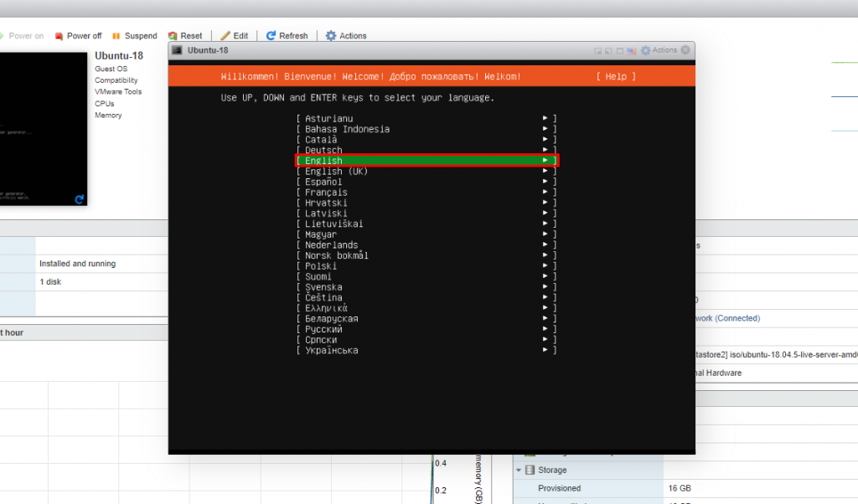Select Français in the language list

pos(426,193)
